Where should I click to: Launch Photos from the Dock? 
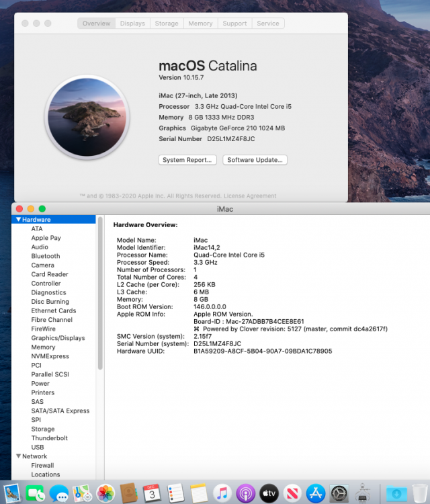point(105,493)
